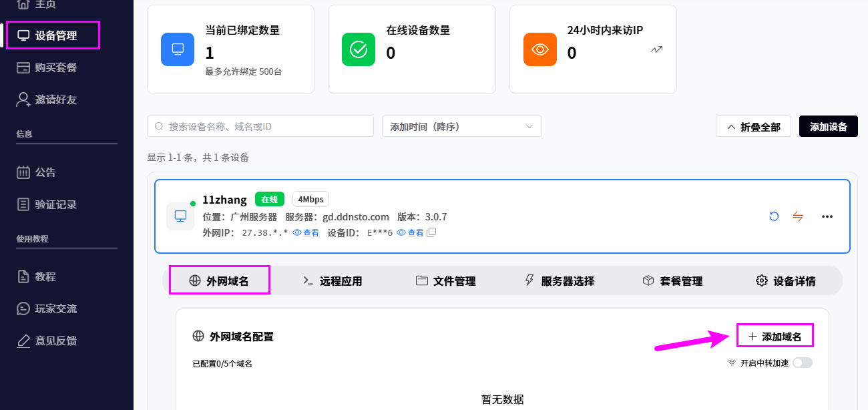Viewport: 868px width, 410px height.
Task: Reveal the 外网IP with its 查看 link
Action: (x=306, y=232)
